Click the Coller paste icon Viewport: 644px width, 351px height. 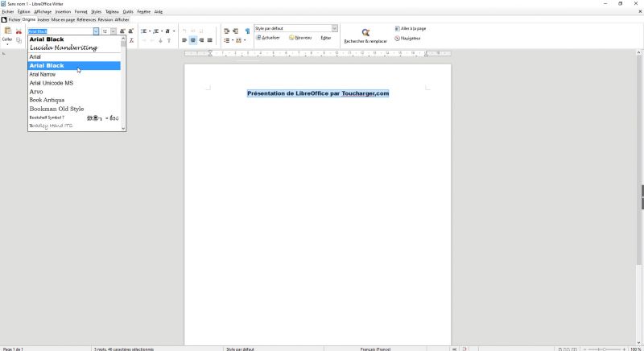click(7, 31)
